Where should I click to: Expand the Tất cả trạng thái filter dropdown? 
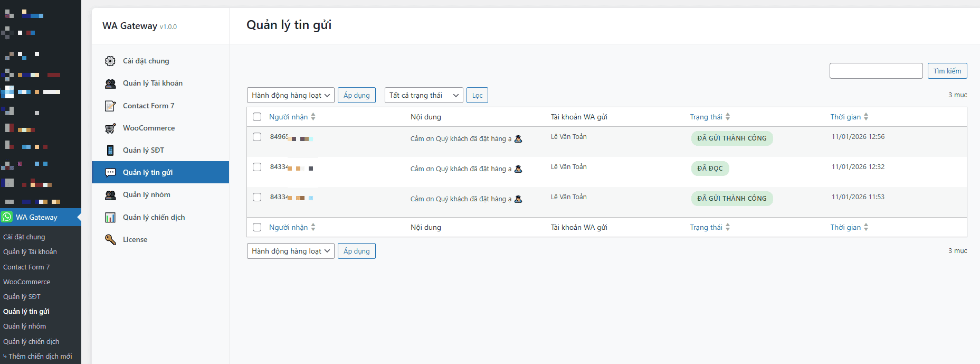[x=423, y=95]
